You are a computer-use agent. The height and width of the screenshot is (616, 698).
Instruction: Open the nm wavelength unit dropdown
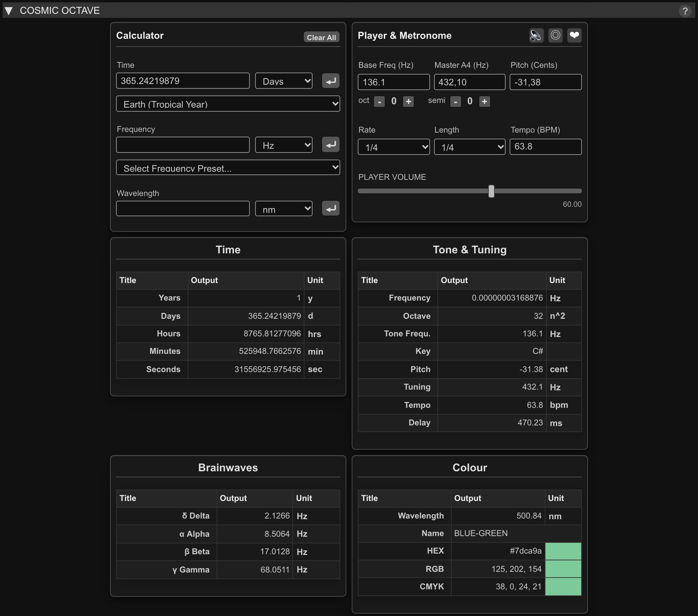pos(284,208)
